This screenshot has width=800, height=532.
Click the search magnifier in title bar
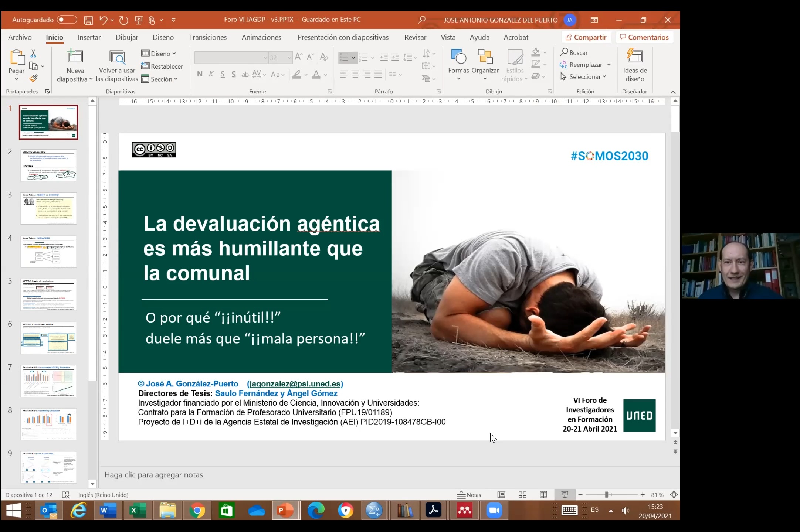tap(422, 20)
